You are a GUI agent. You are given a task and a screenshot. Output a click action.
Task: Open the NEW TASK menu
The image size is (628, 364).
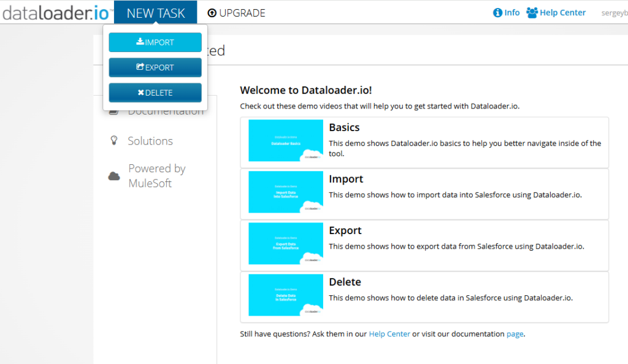155,13
